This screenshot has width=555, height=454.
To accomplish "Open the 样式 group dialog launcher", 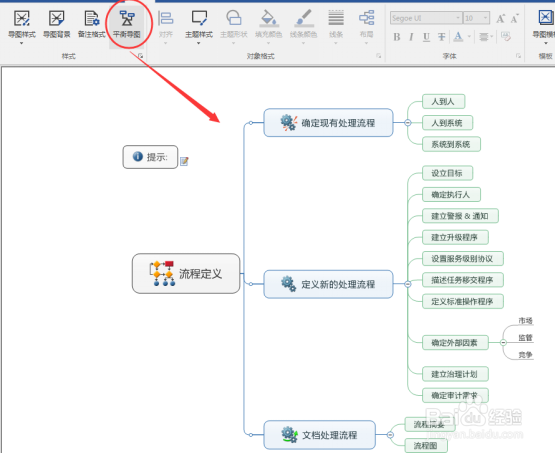I will [x=141, y=56].
